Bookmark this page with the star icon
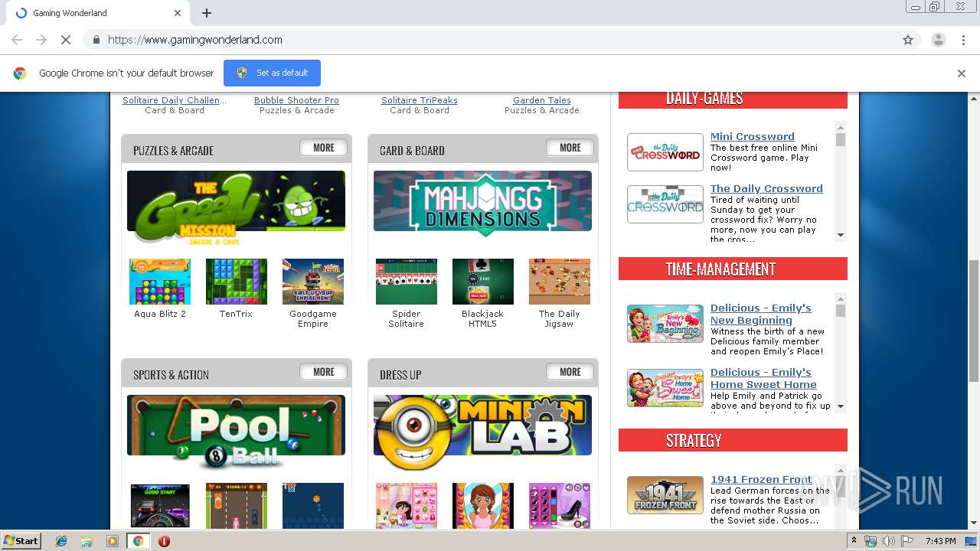Viewport: 980px width, 551px height. click(908, 40)
